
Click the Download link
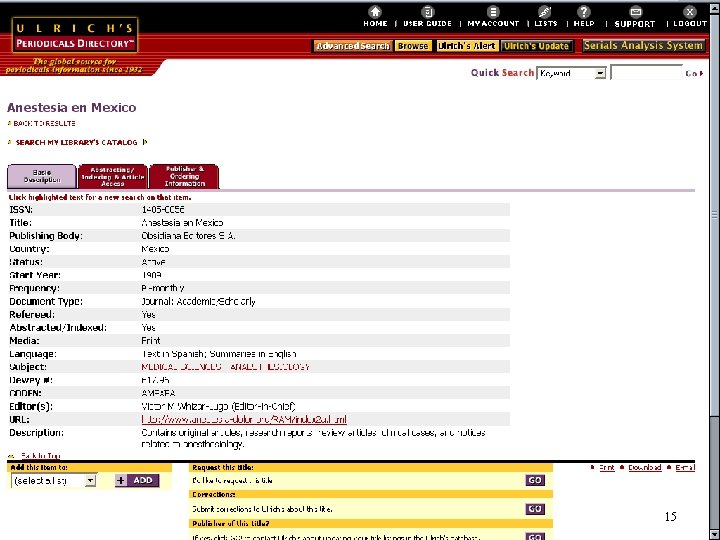point(645,467)
